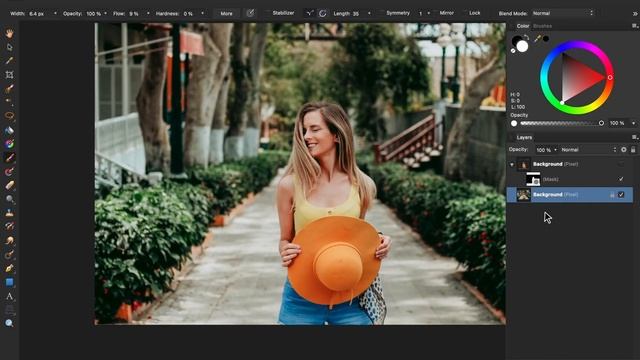Swap primary and secondary colors arrow

click(x=527, y=38)
